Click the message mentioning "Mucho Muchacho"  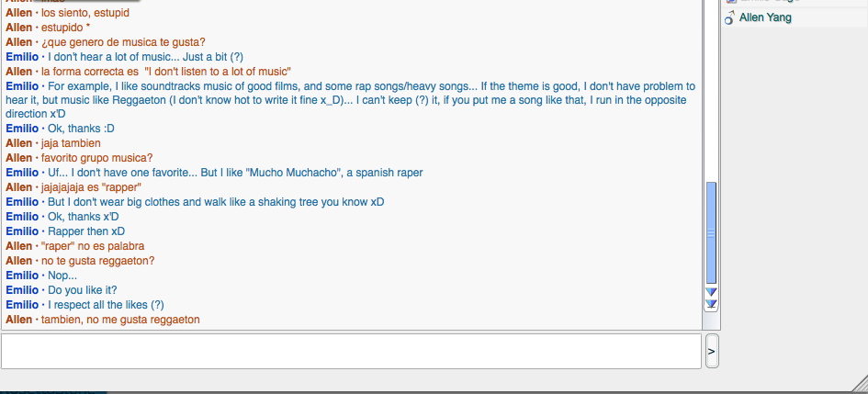click(234, 173)
